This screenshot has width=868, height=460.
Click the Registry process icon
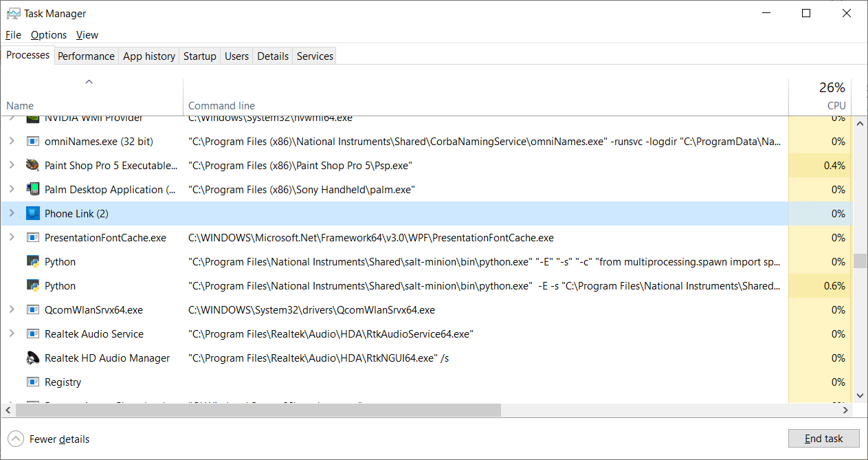pos(32,382)
